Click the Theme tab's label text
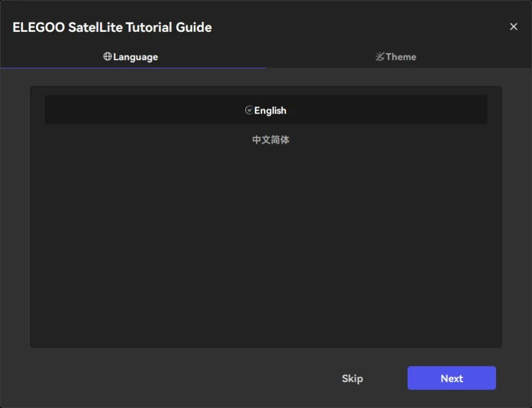The height and width of the screenshot is (408, 532). (x=401, y=57)
